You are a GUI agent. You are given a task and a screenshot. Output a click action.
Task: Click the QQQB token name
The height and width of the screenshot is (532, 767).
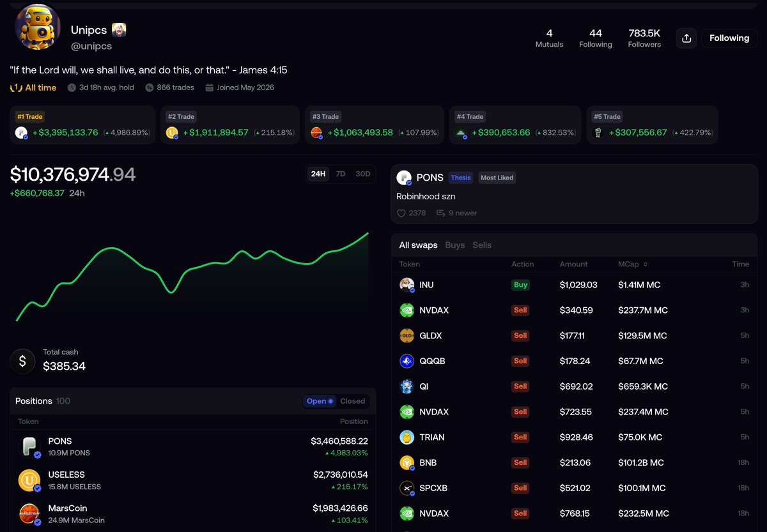point(432,361)
